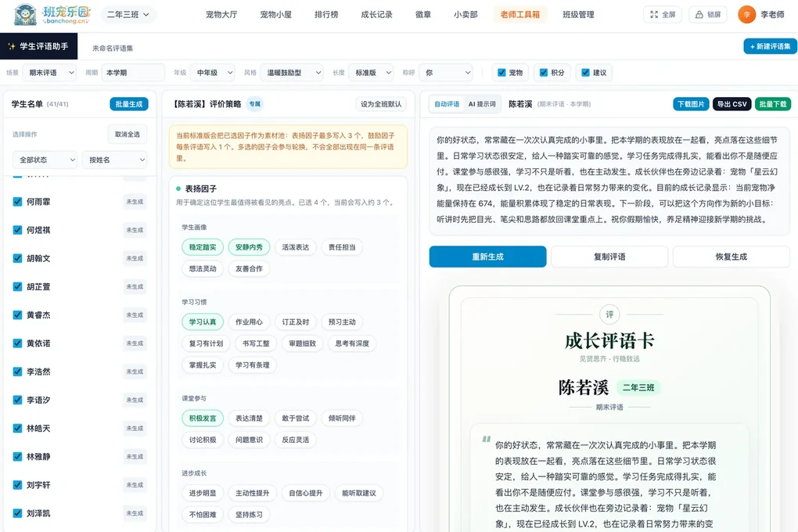Open the 未命名评语集 tab
Image resolution: width=798 pixels, height=532 pixels.
113,49
